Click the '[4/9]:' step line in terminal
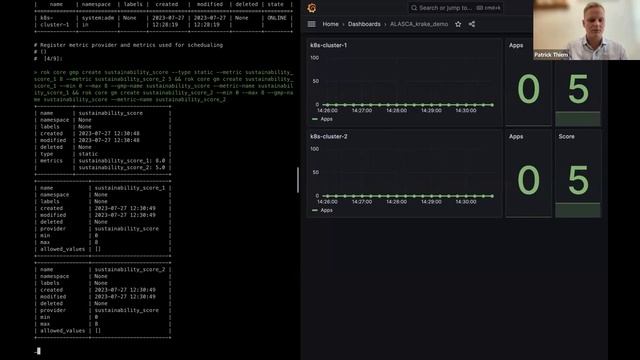 (x=48, y=59)
